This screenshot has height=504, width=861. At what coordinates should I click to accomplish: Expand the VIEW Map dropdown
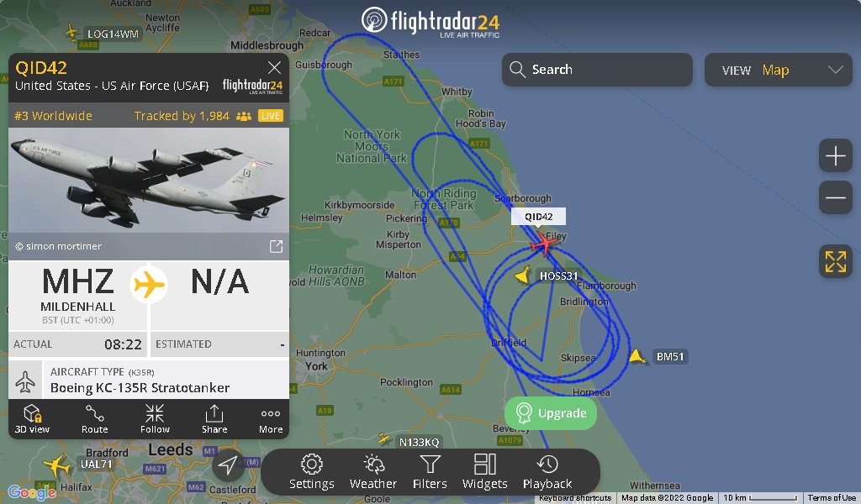779,70
